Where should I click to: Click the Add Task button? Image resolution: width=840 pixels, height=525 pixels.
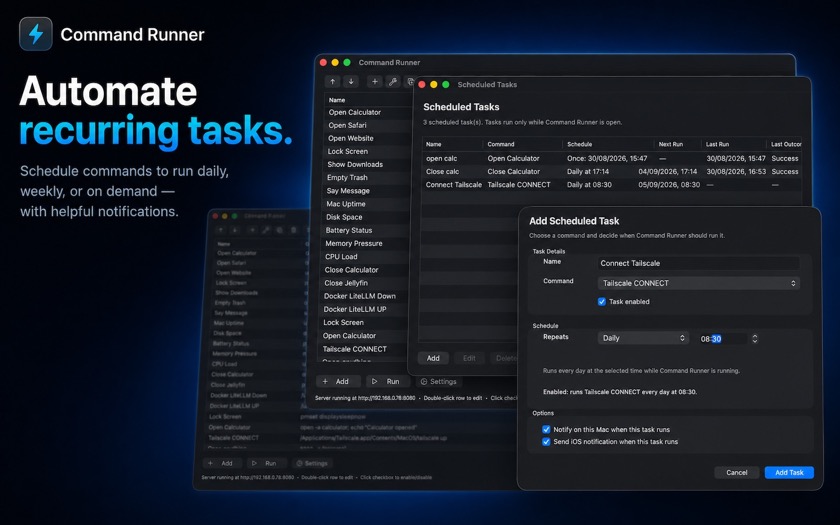[x=789, y=472]
